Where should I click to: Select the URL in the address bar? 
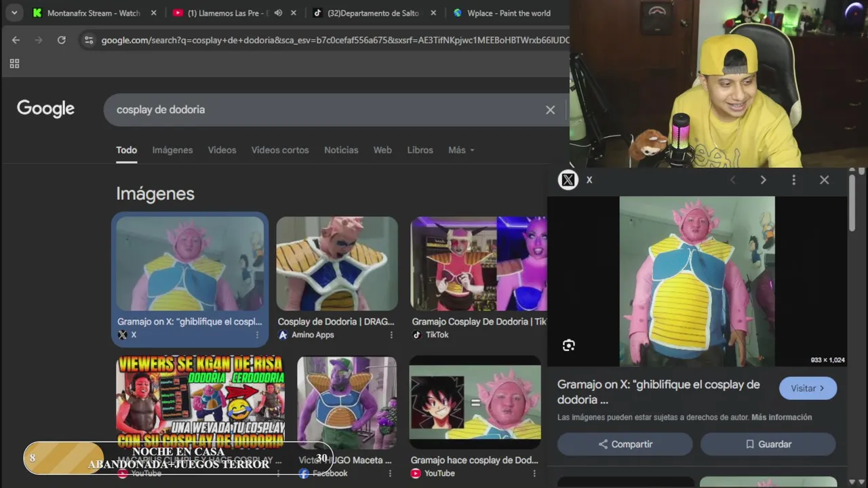click(x=335, y=40)
